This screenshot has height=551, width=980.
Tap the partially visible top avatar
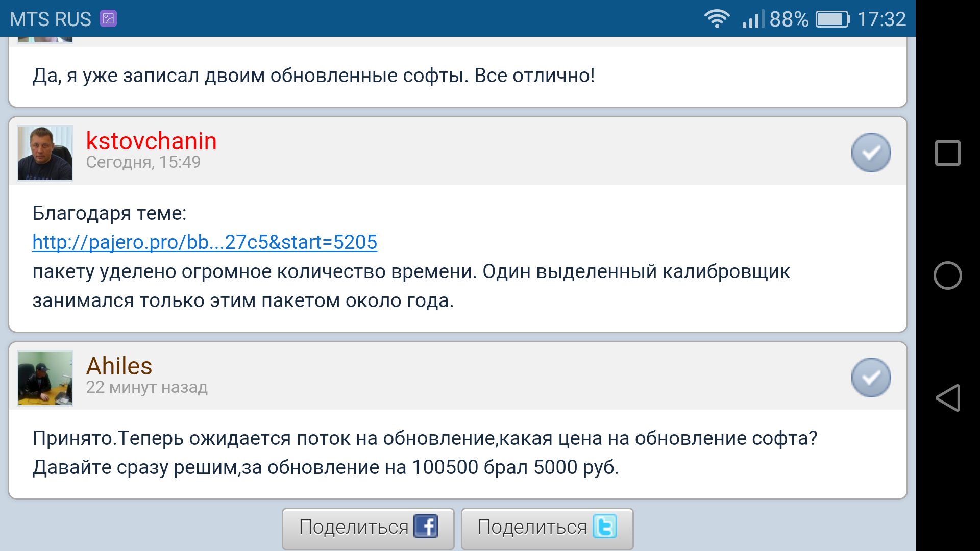45,39
